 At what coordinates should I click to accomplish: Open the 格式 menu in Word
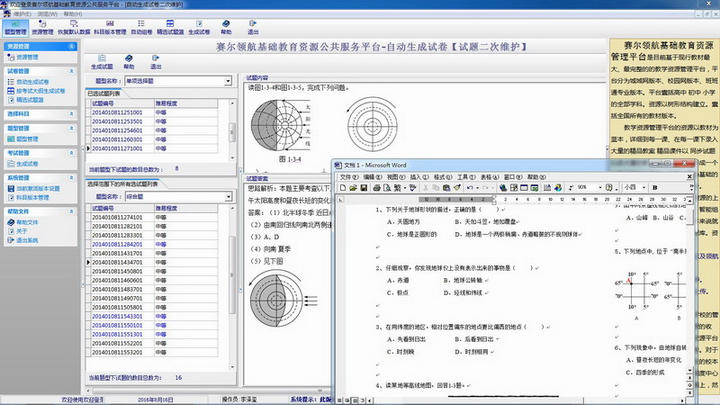click(443, 177)
